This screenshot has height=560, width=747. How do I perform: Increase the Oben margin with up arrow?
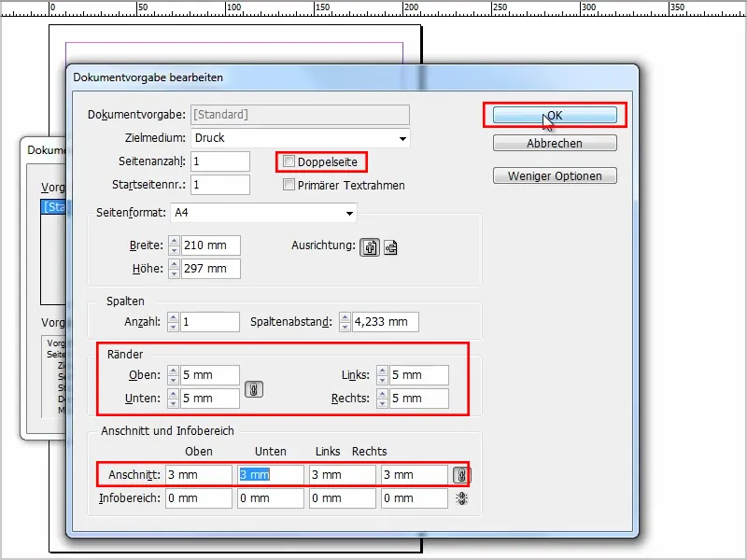click(x=174, y=371)
